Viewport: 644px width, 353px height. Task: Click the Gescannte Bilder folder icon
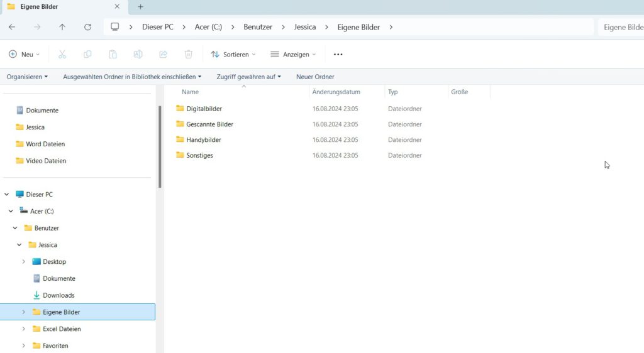(x=180, y=124)
